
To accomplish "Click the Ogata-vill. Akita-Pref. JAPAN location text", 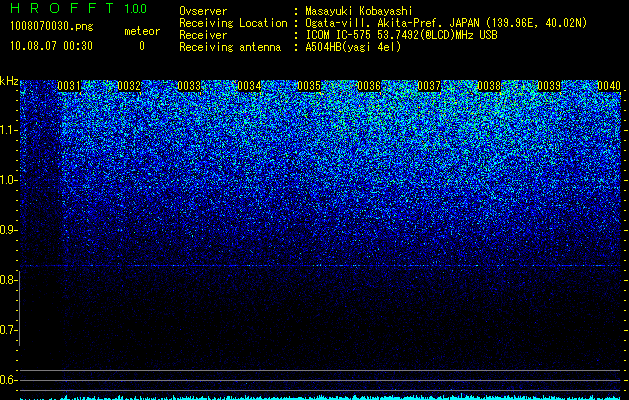I will 446,23.
